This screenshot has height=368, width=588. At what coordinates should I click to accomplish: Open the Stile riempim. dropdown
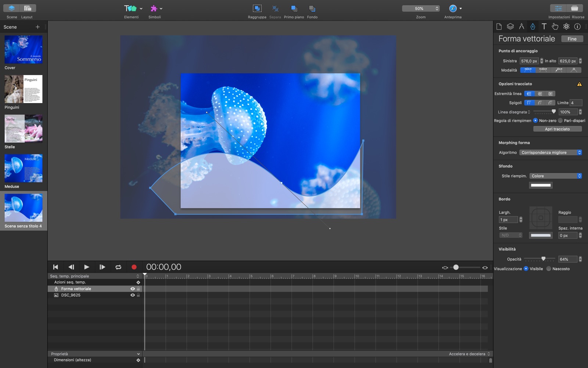556,176
